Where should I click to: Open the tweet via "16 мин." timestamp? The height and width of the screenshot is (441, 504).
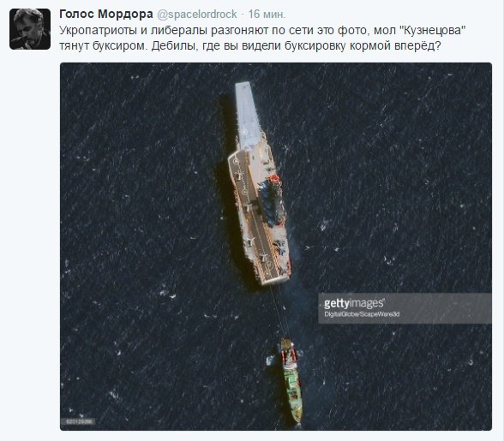coord(267,15)
